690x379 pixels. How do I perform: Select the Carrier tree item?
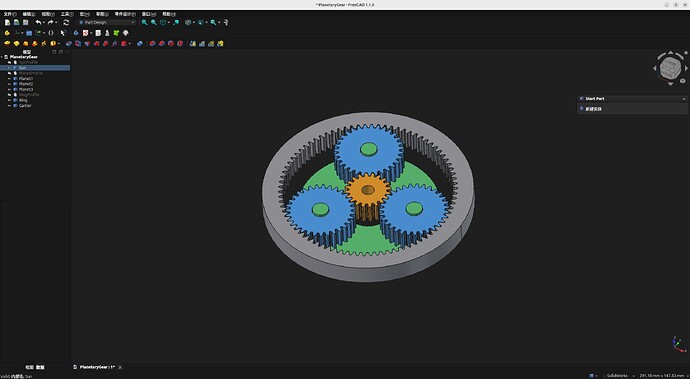point(25,105)
